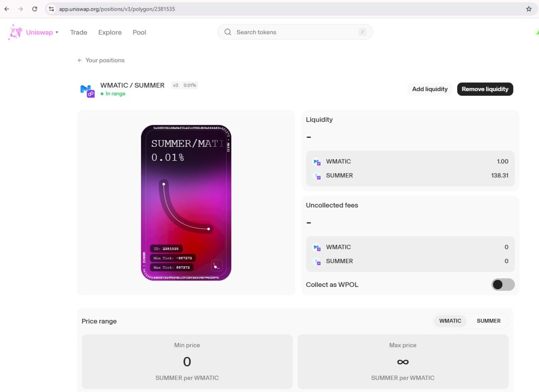
Task: Click the Add liquidity button
Action: tap(430, 89)
